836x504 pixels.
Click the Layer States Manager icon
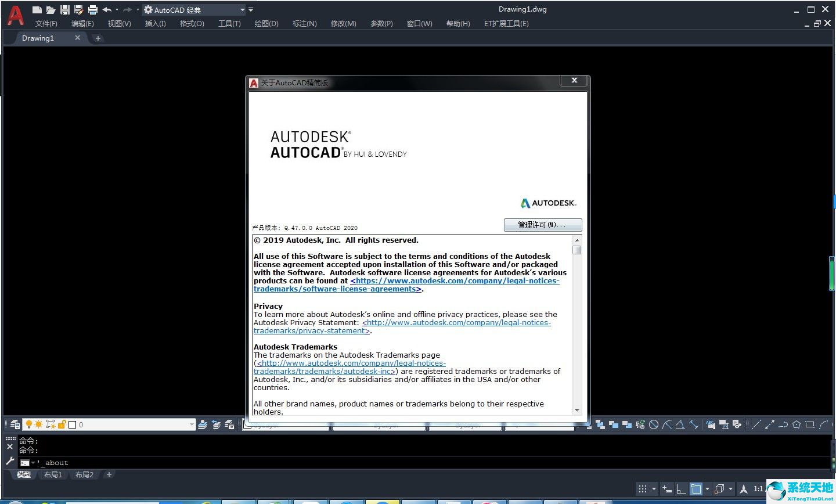click(x=230, y=424)
